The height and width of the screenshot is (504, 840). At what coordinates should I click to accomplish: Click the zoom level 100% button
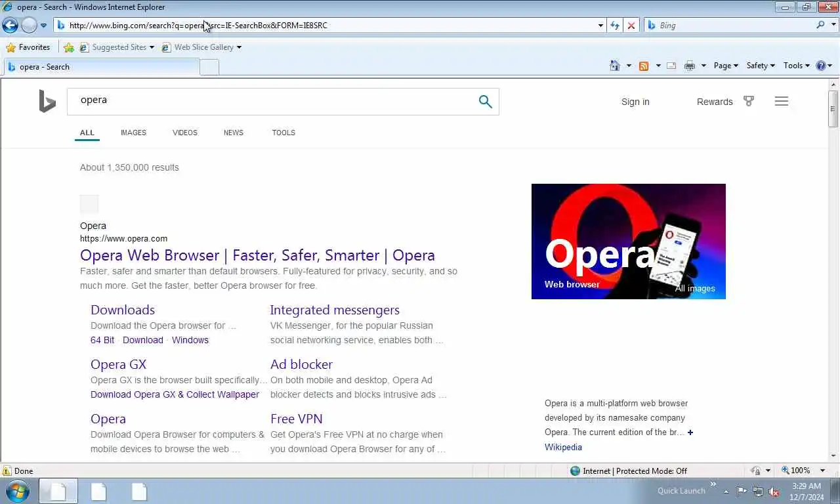[x=795, y=471]
